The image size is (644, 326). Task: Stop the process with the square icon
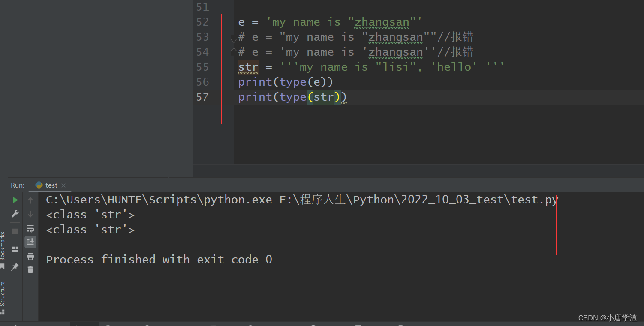[x=15, y=231]
